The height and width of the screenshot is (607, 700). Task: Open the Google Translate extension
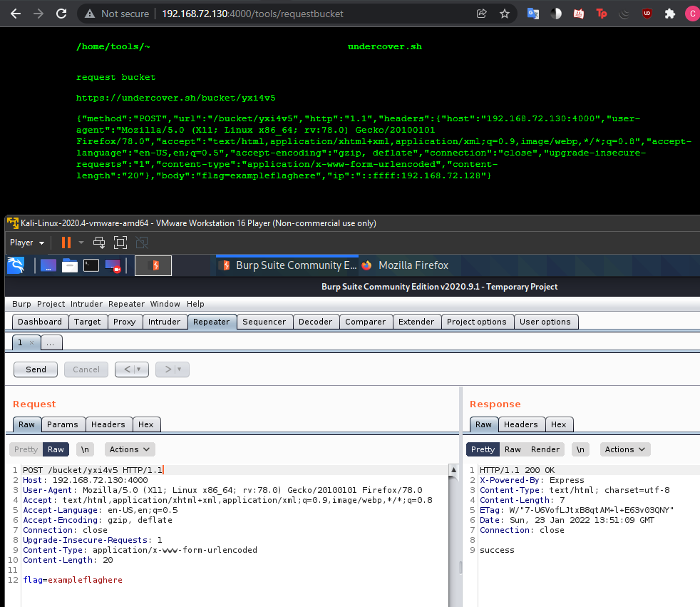(533, 14)
